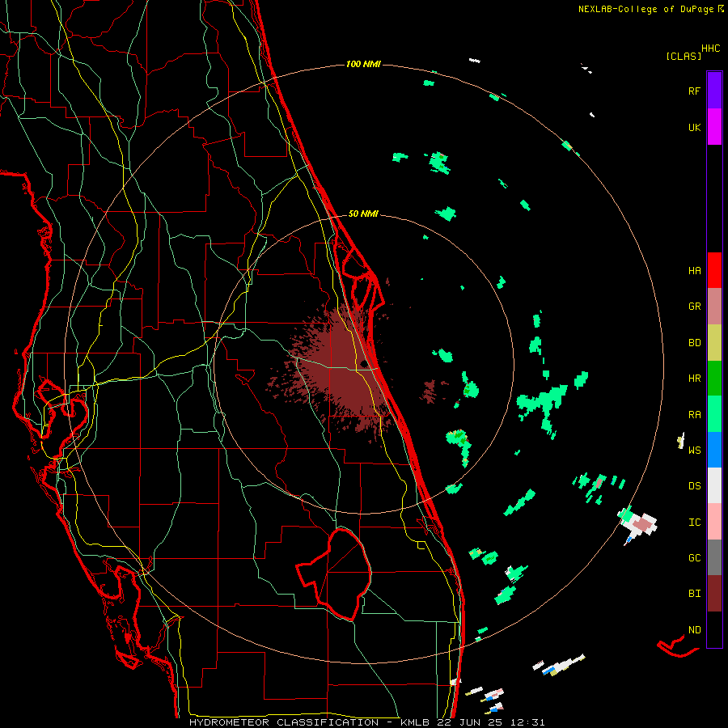The width and height of the screenshot is (728, 728).
Task: Click the black radar site dot
Action: (x=363, y=363)
